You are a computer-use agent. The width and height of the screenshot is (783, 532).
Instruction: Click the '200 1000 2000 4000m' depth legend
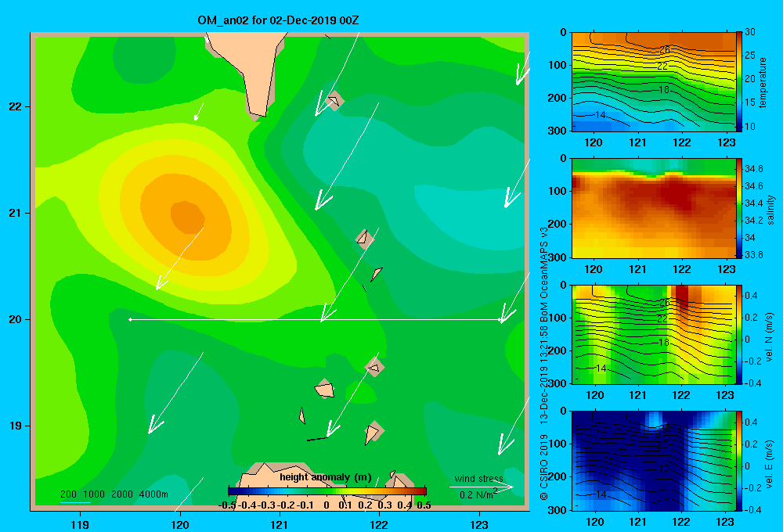(114, 494)
